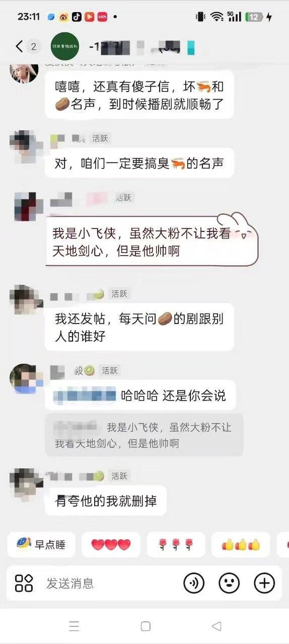Send the three thumbs-up quick reply
The height and width of the screenshot is (644, 289).
[241, 544]
